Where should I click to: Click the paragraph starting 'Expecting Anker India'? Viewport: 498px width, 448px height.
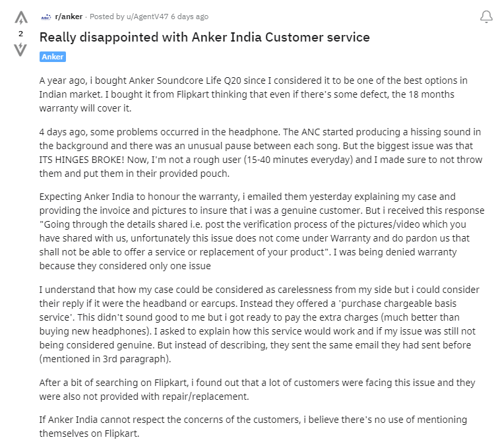pos(262,231)
